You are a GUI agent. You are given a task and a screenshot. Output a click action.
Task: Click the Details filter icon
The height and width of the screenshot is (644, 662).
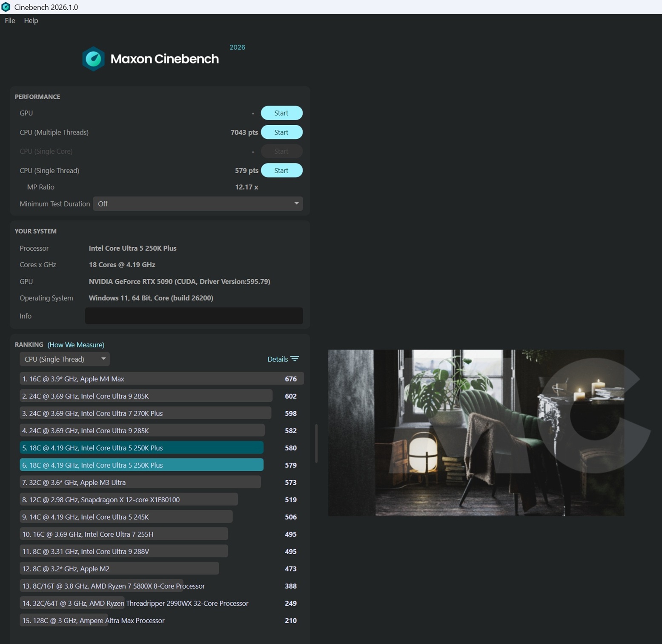click(295, 359)
